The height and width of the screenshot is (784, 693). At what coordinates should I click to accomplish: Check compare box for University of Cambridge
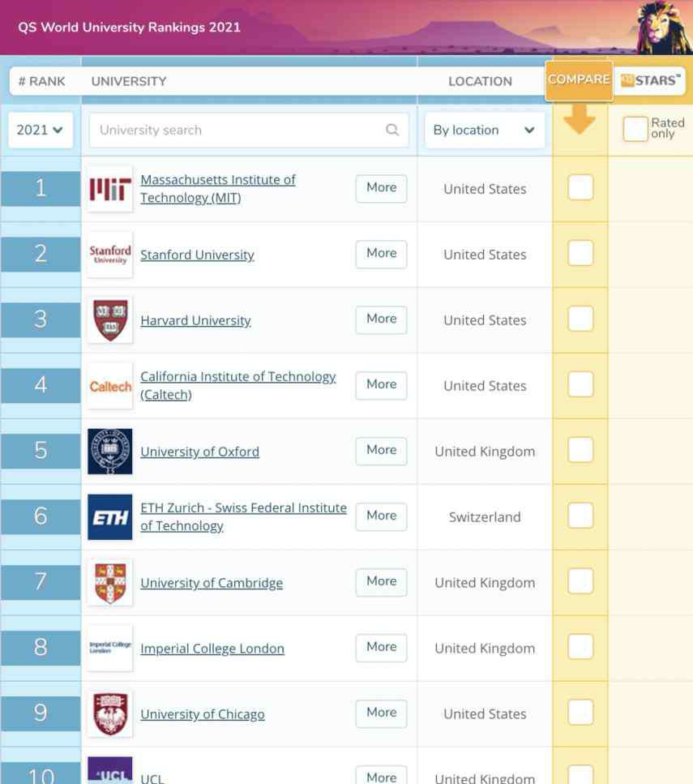580,581
